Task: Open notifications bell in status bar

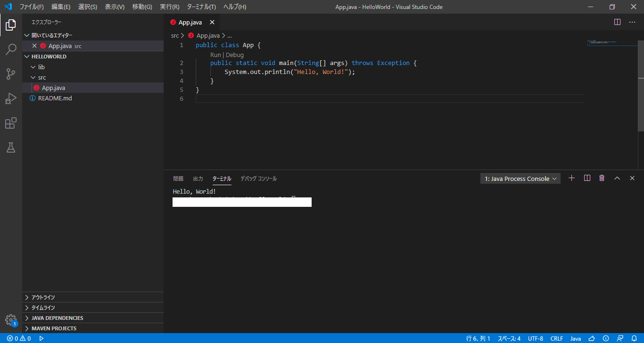Action: tap(634, 338)
